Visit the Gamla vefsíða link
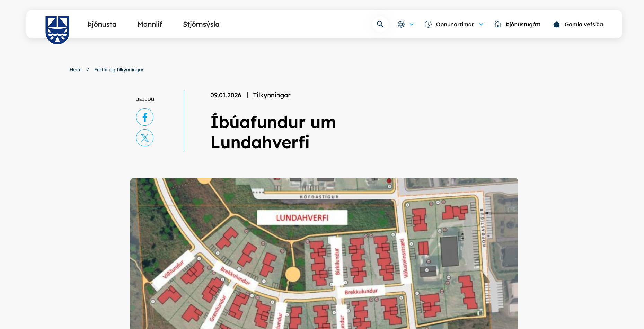644x329 pixels. pos(584,24)
